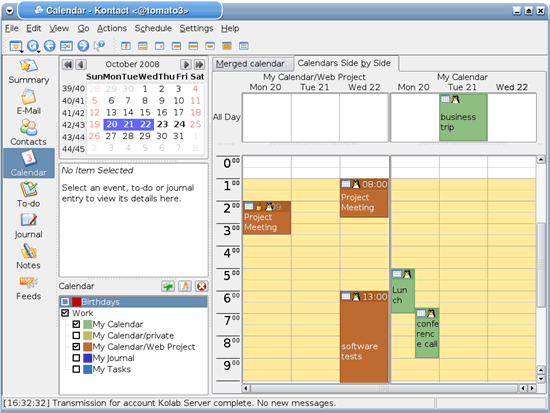550x413 pixels.
Task: Select October 23 in mini calendar
Action: (162, 125)
